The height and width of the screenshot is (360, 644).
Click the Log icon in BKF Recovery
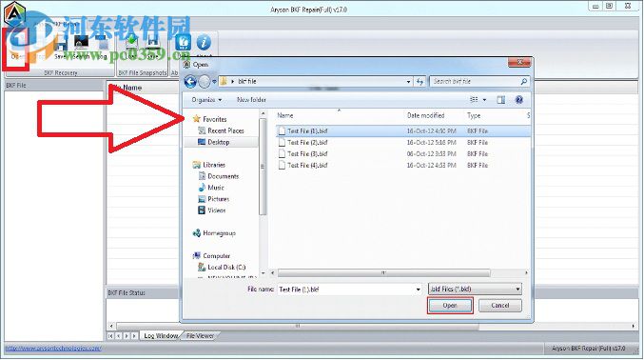[x=102, y=48]
